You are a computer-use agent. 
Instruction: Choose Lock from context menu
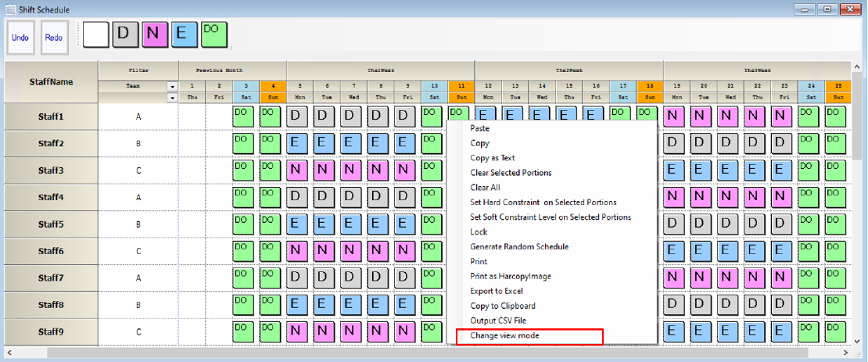coord(479,231)
